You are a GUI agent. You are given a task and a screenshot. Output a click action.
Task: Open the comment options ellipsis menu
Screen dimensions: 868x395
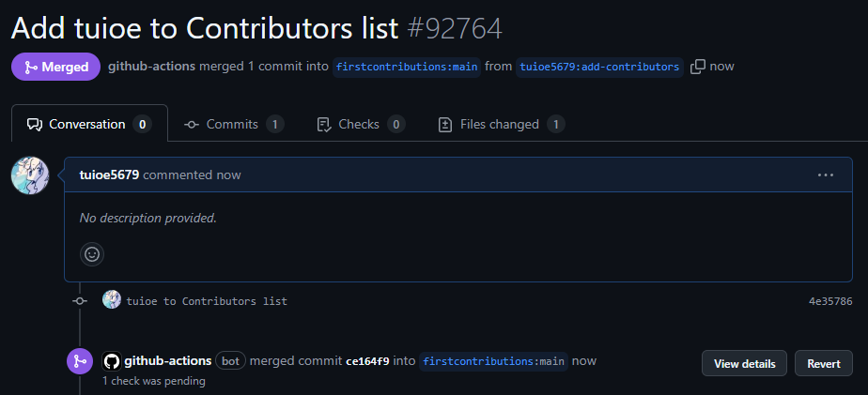826,175
